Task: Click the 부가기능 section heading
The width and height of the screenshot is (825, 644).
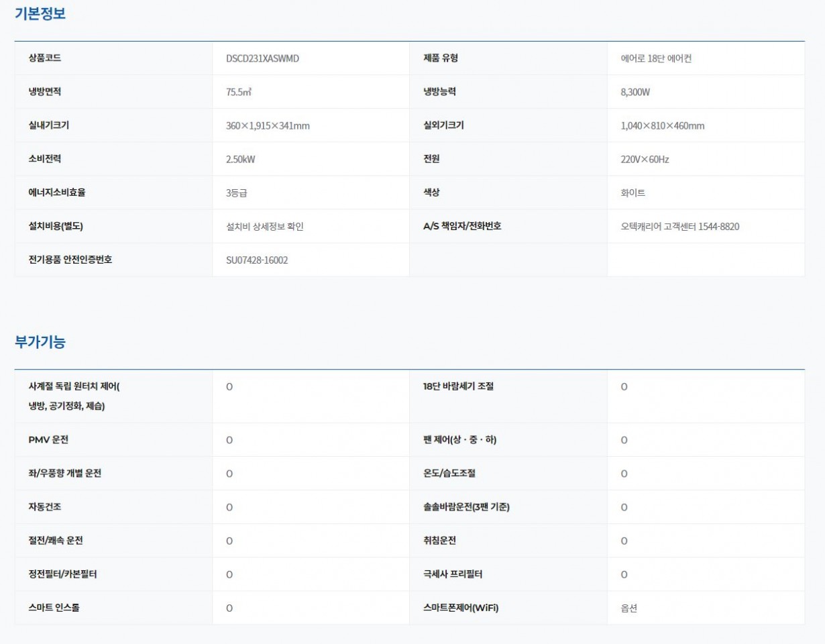Action: coord(40,342)
